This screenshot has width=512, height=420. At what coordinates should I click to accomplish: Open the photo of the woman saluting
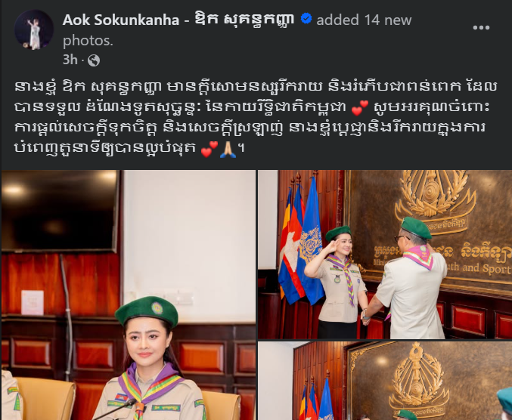(x=385, y=255)
